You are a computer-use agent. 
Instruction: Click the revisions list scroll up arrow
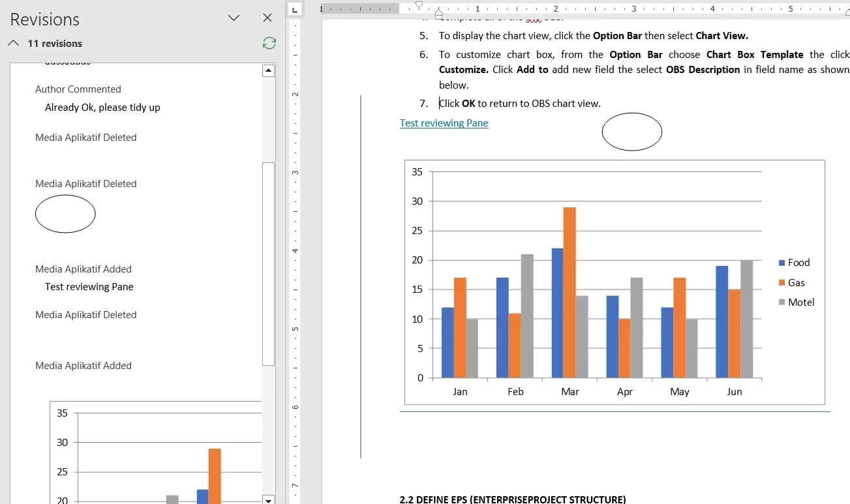click(268, 71)
